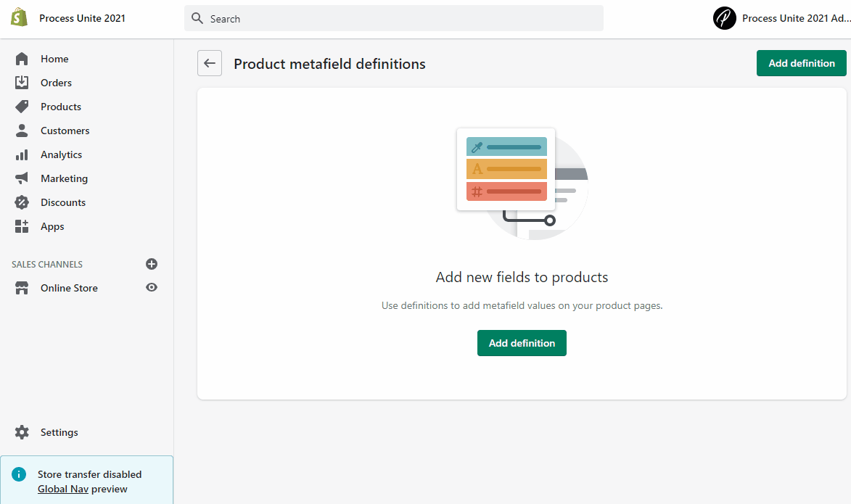Click the account avatar icon
This screenshot has height=504, width=851.
click(x=725, y=18)
